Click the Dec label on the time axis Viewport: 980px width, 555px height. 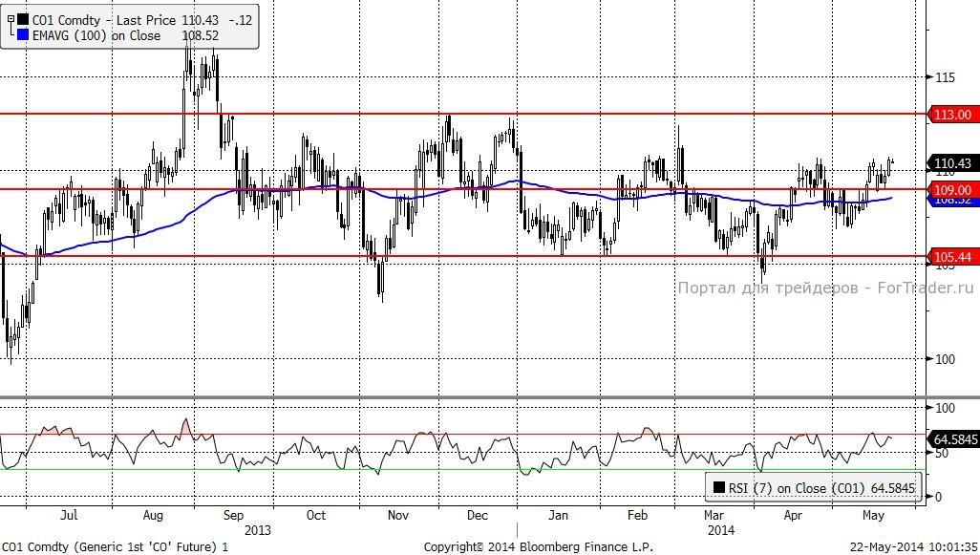478,515
